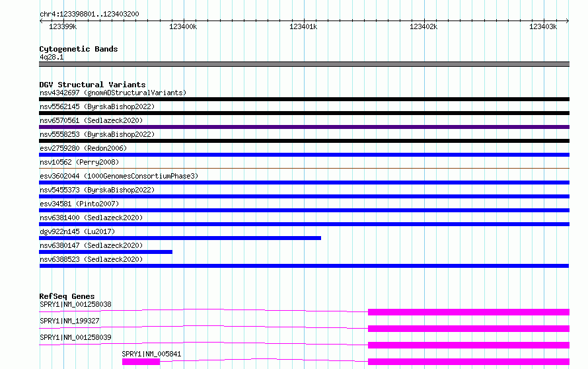Image resolution: width=588 pixels, height=369 pixels.
Task: Open nsv6570561 (Sedlazeck2020) label
Action: tap(91, 120)
